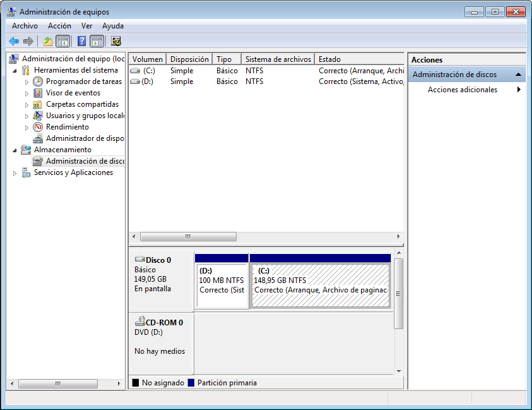Screen dimensions: 532x410
Task: Open the Acción menu
Action: click(x=59, y=26)
